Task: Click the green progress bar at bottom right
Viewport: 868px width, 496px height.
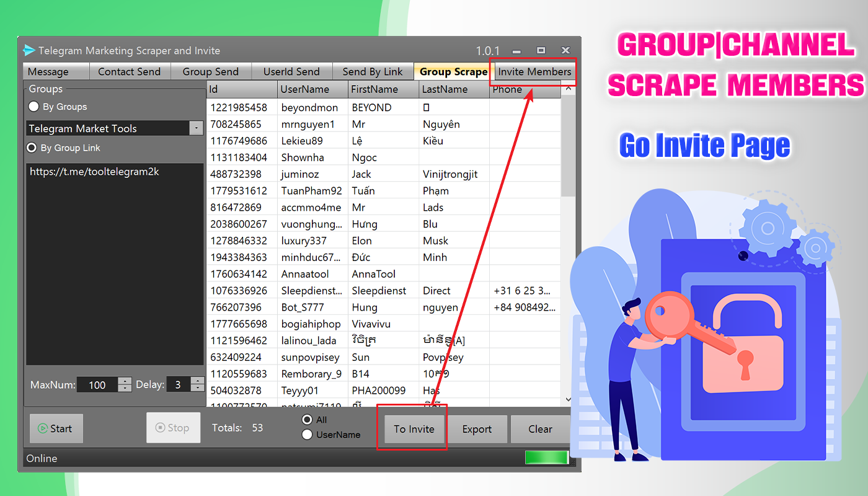Action: (546, 457)
